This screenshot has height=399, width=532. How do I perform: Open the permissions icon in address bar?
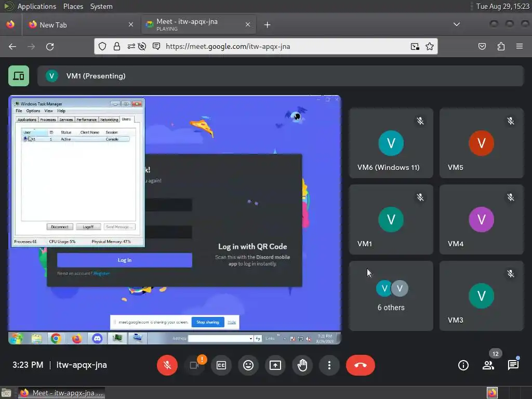(x=131, y=46)
